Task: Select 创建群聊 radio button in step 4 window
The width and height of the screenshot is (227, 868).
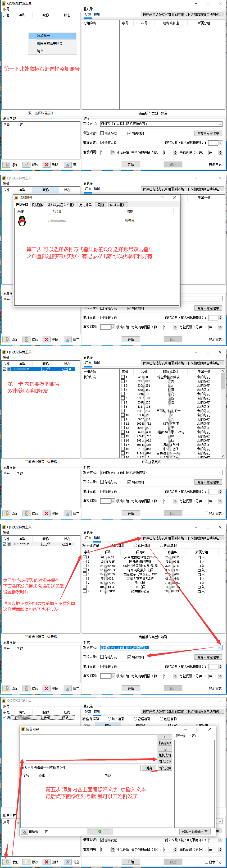Action: pyautogui.click(x=162, y=545)
